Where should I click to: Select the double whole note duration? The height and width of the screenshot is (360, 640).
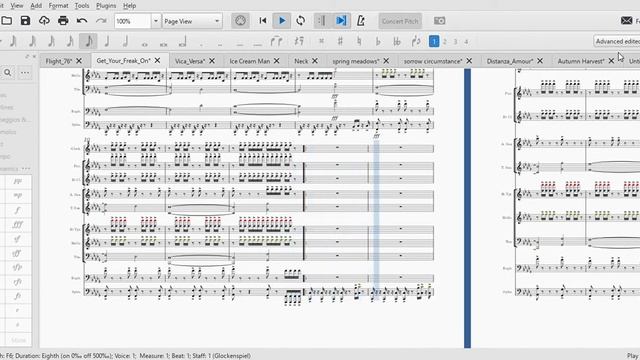pyautogui.click(x=164, y=43)
